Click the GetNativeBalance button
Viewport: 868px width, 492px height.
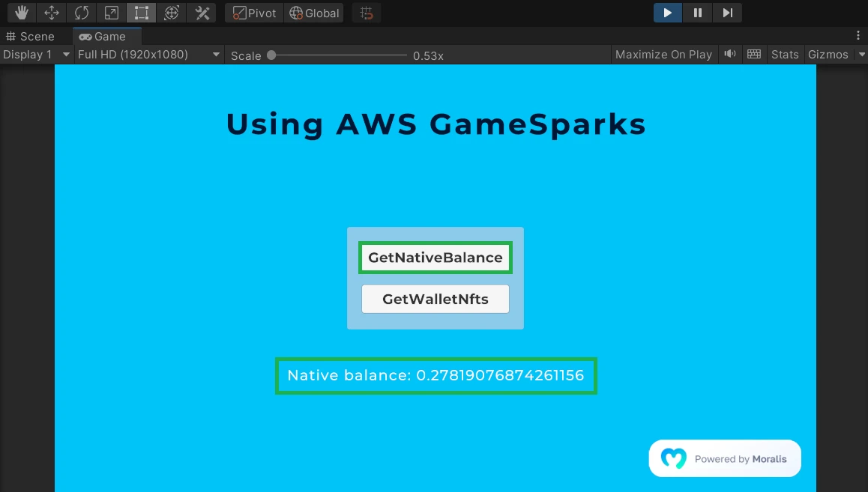435,258
